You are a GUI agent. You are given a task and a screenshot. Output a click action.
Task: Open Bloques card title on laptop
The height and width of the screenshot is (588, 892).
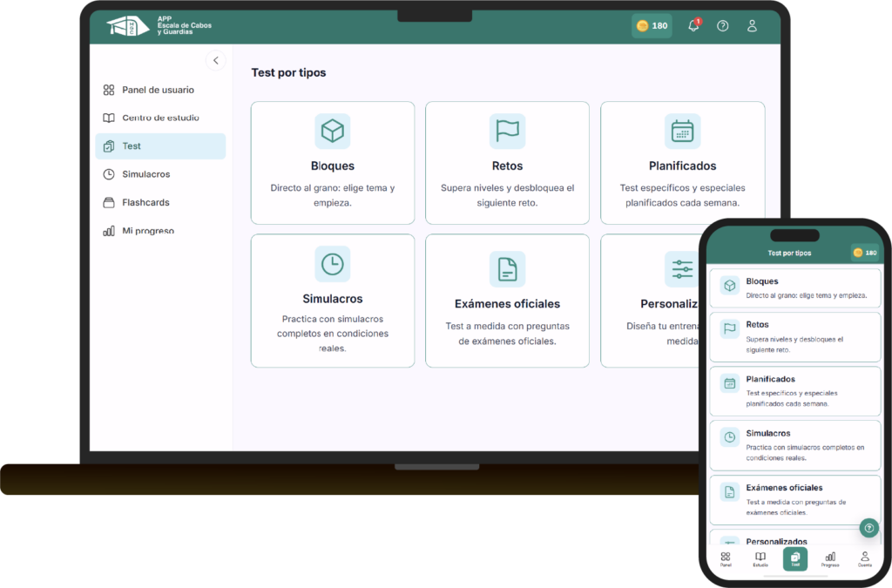pyautogui.click(x=332, y=166)
